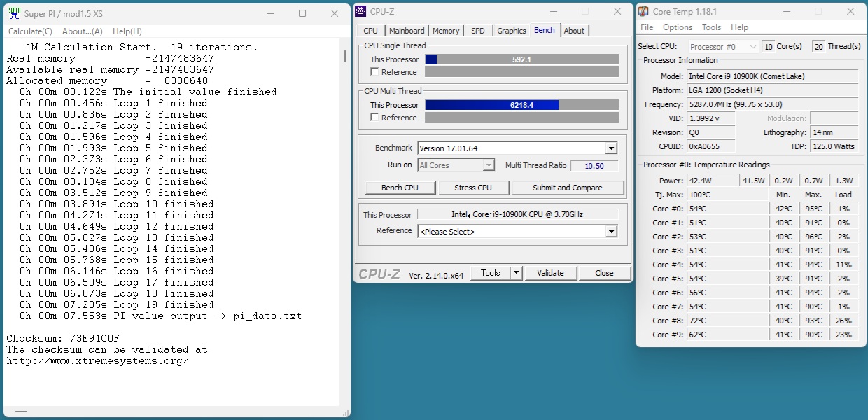Click the Stress CPU button
The width and height of the screenshot is (868, 420).
coord(473,188)
